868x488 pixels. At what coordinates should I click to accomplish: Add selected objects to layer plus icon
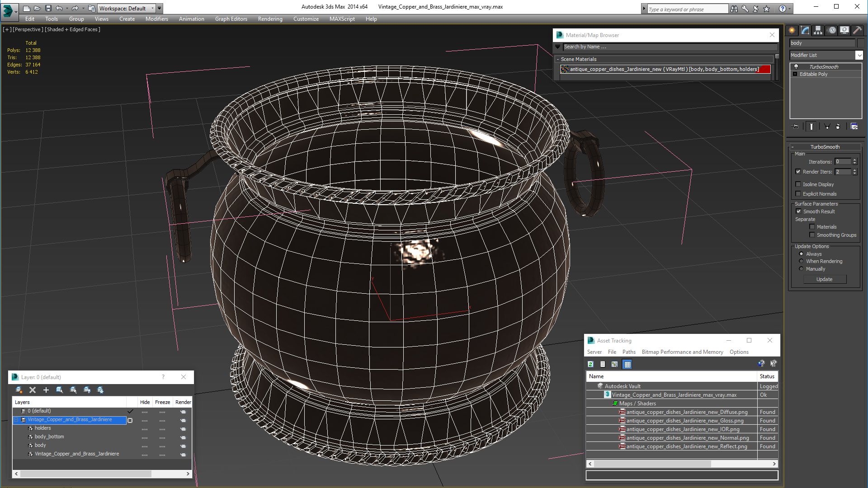click(x=46, y=390)
